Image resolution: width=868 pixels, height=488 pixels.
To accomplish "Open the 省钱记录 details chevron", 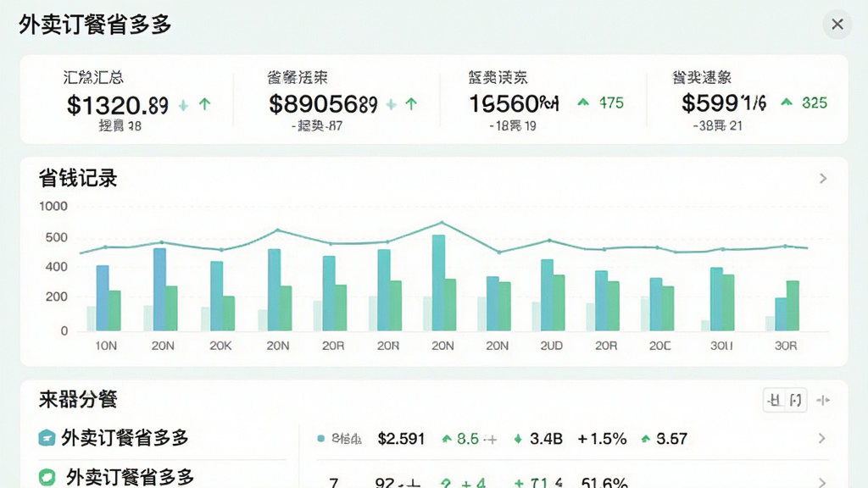I will click(x=823, y=178).
